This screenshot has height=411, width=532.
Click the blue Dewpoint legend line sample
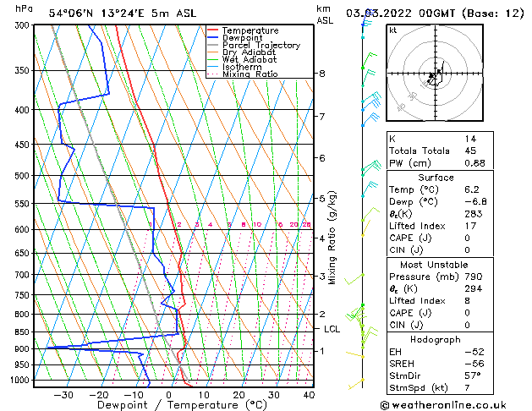tap(213, 37)
